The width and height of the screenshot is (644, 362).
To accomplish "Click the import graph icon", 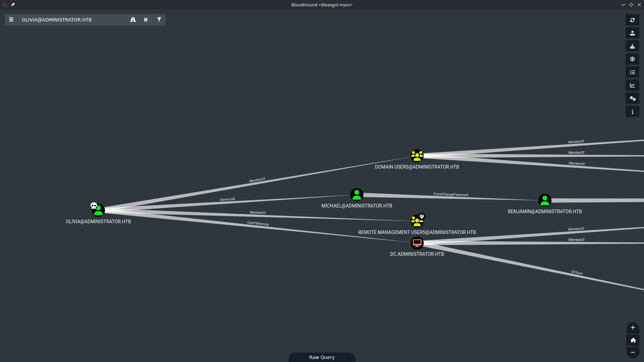I will 632,46.
